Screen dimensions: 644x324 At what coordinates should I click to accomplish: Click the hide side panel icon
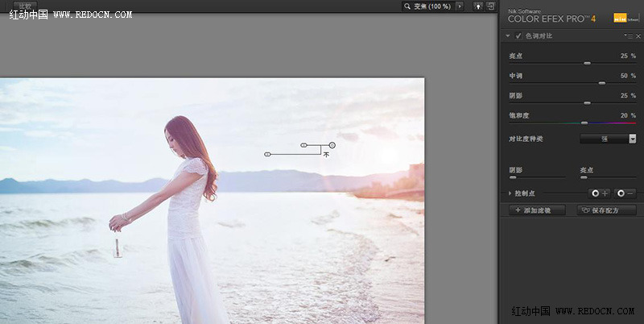[491, 6]
